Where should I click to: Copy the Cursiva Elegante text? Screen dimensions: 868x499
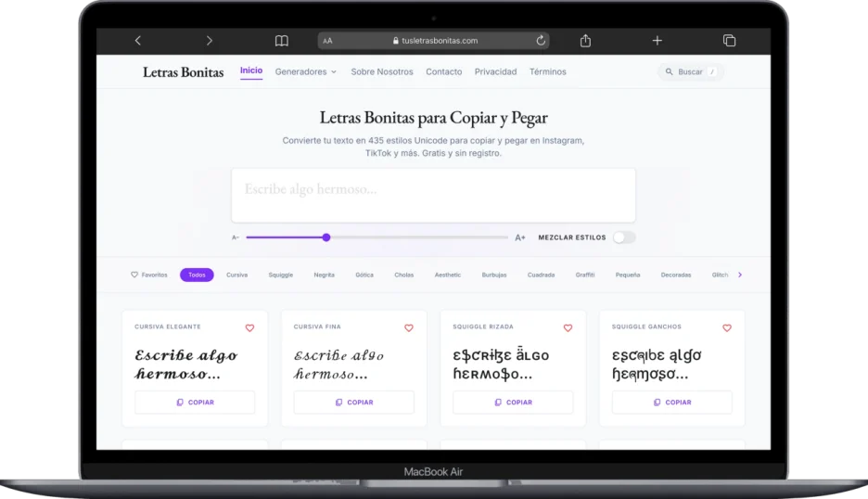coord(195,403)
